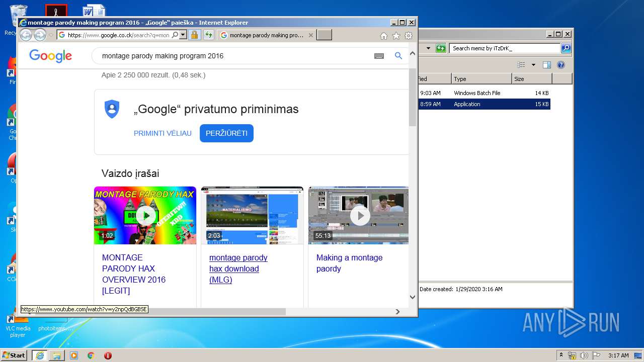Open Explorer help
Screen dimensions: 644x362
(x=561, y=65)
